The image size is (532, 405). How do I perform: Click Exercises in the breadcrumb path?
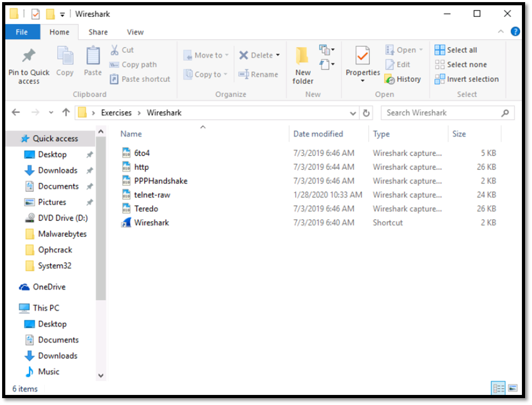pyautogui.click(x=116, y=113)
